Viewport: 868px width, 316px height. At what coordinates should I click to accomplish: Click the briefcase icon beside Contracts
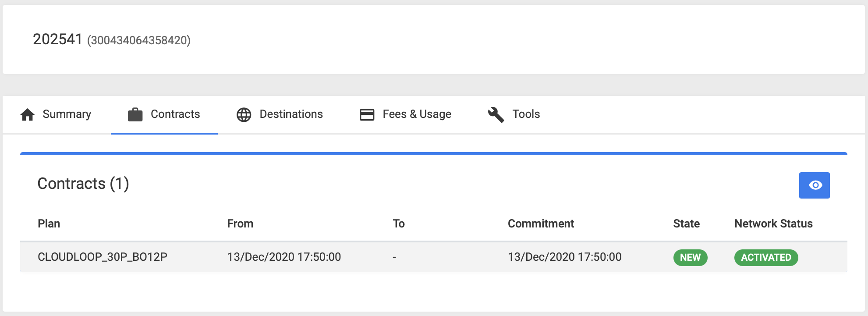(x=135, y=115)
